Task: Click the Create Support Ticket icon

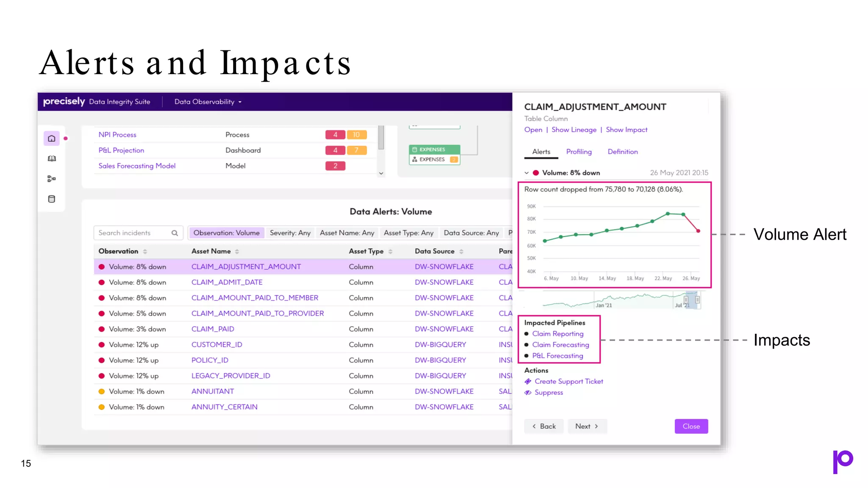Action: [x=528, y=382]
